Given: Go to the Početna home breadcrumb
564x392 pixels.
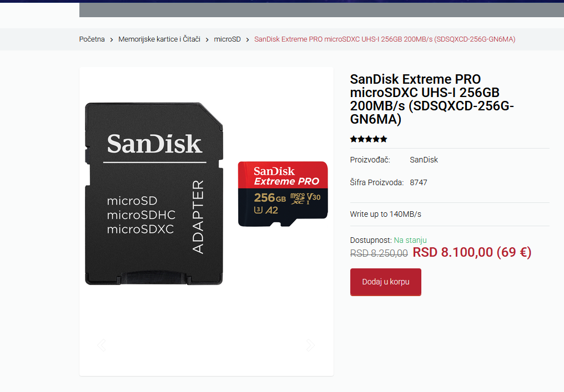Looking at the screenshot, I should tap(92, 39).
